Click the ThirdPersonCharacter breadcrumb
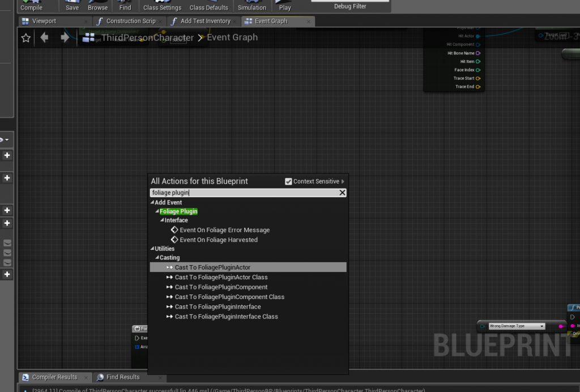This screenshot has height=392, width=580. pyautogui.click(x=147, y=38)
